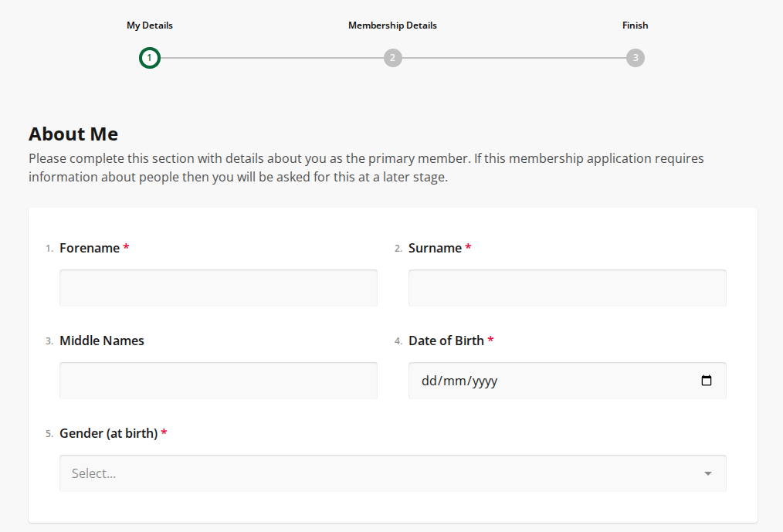Select the My Details step label
This screenshot has height=532, width=783.
(150, 25)
